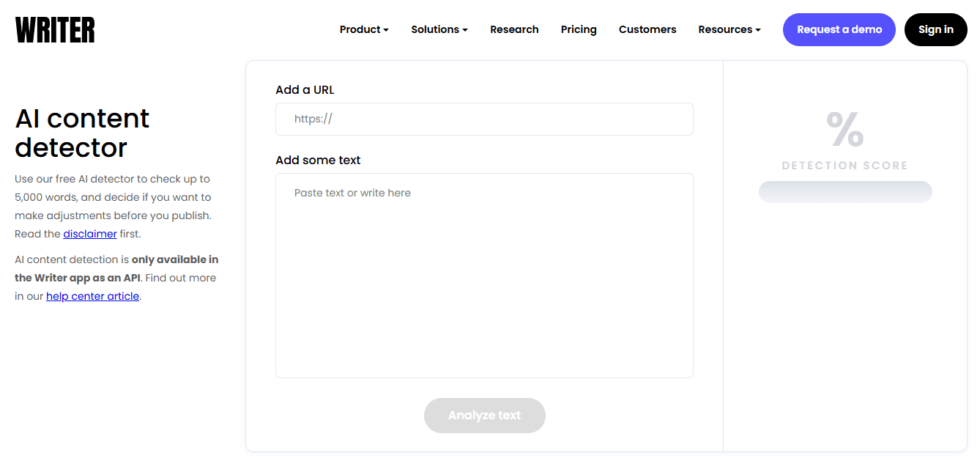Open the Research menu item

514,29
